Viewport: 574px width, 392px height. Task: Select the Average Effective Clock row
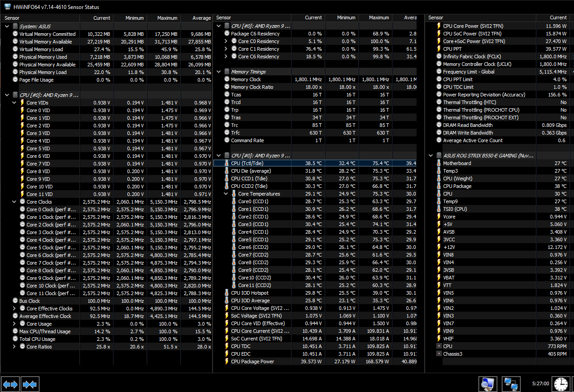click(x=107, y=316)
